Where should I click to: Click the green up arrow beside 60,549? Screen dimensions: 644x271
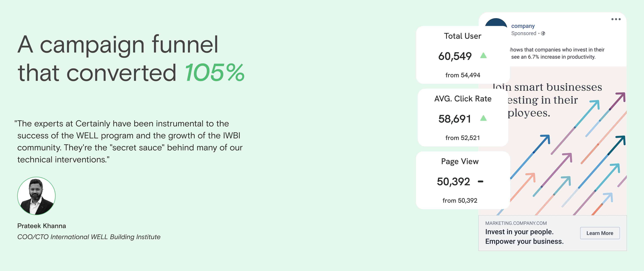(x=483, y=55)
